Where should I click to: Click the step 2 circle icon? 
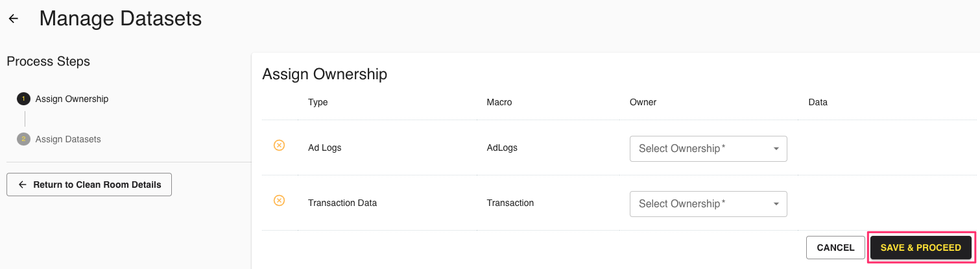23,139
